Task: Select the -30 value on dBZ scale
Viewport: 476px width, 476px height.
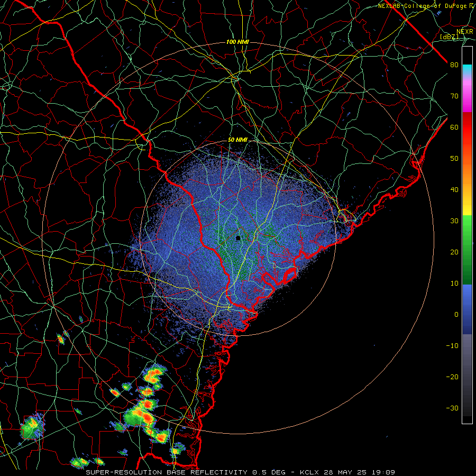Action: (x=452, y=408)
